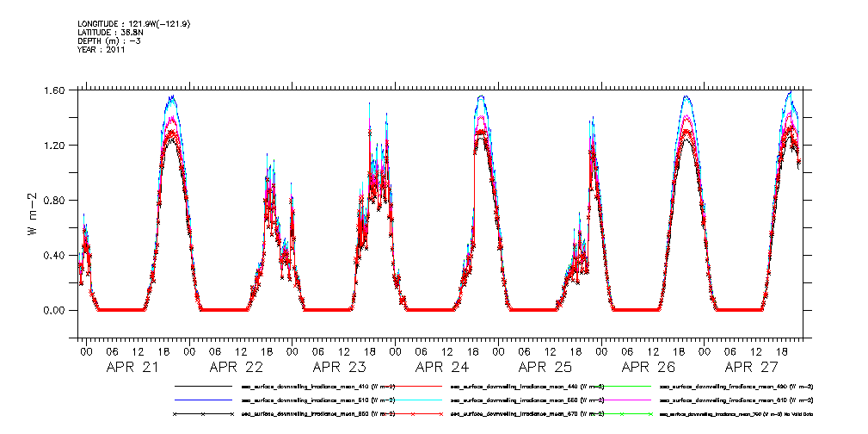Click the legend label beside the magenta line
This screenshot has height=434, width=868.
pos(736,400)
